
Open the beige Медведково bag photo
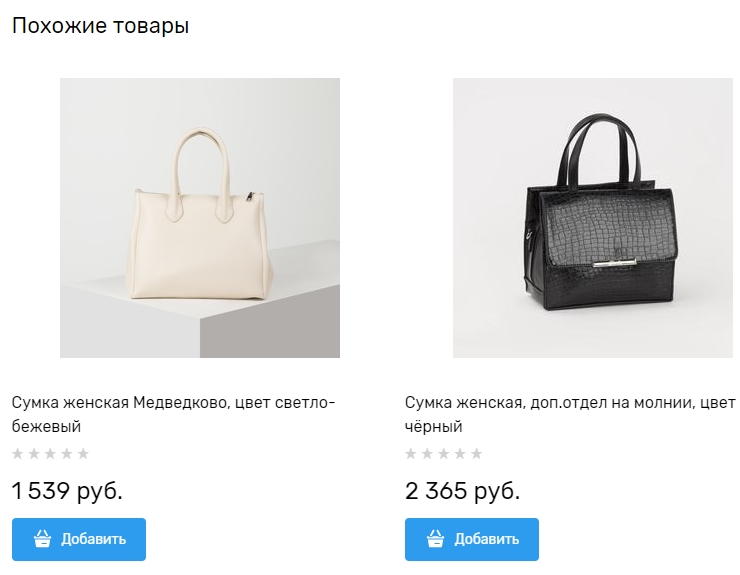pos(200,218)
